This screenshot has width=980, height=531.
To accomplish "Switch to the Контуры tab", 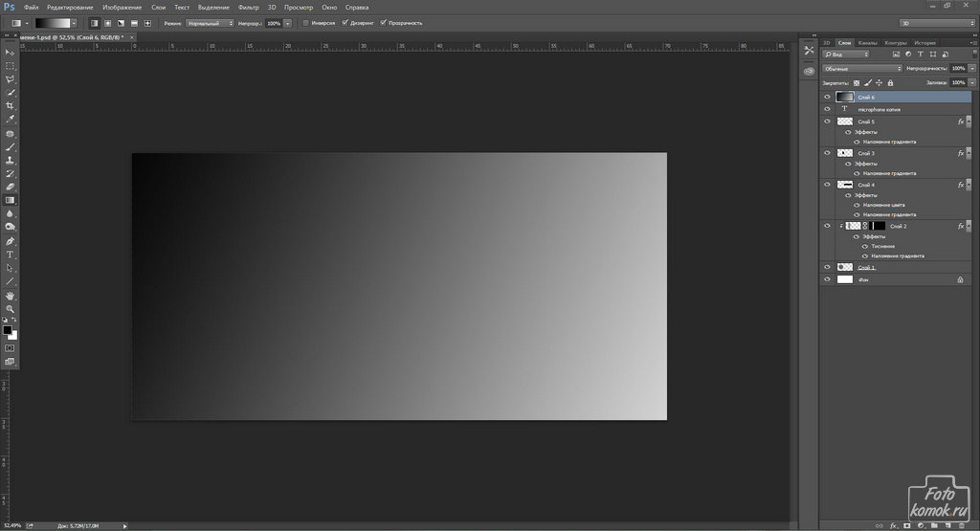I will pyautogui.click(x=896, y=43).
